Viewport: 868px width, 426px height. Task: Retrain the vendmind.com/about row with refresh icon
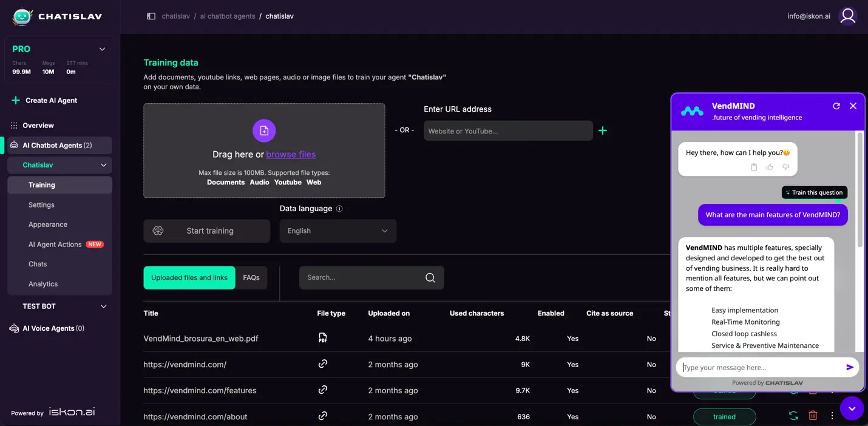click(793, 416)
